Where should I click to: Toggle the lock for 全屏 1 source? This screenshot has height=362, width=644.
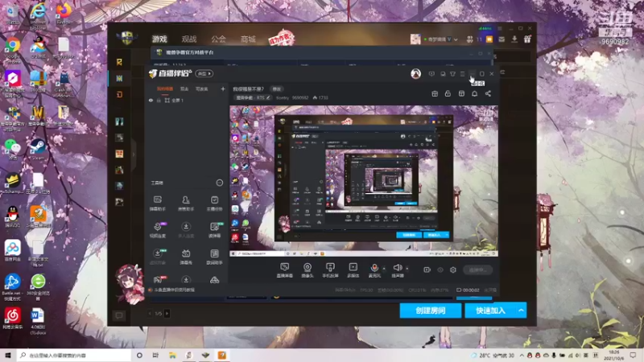coord(159,100)
